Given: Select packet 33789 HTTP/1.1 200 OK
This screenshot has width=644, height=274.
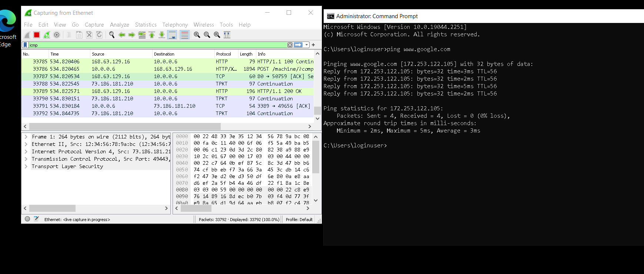Looking at the screenshot, I should click(167, 91).
